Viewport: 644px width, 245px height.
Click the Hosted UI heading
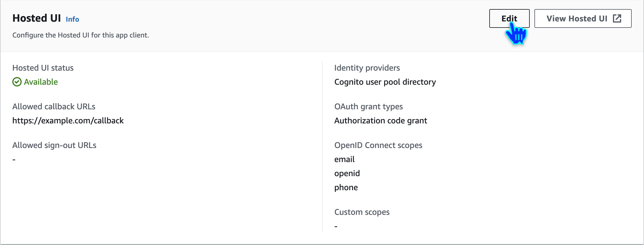(37, 18)
